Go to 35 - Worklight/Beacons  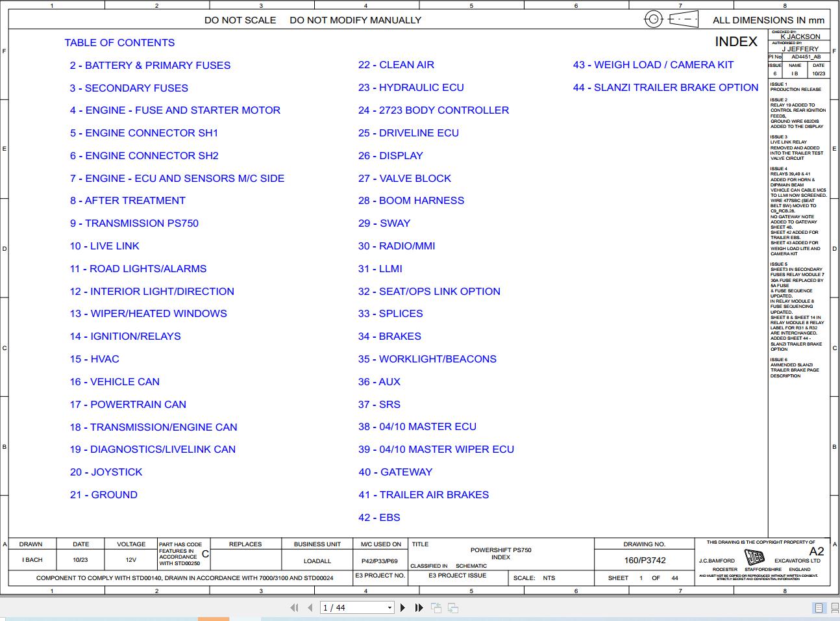pos(427,359)
